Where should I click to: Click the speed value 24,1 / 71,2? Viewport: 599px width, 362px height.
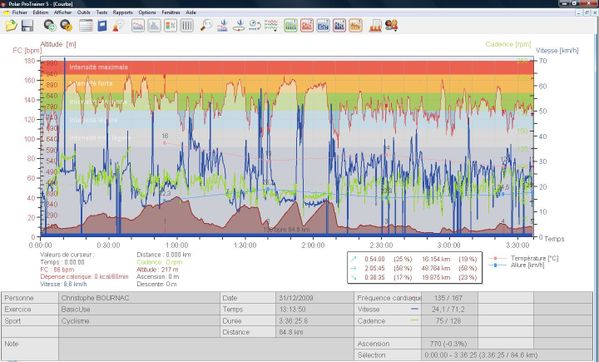pos(448,309)
